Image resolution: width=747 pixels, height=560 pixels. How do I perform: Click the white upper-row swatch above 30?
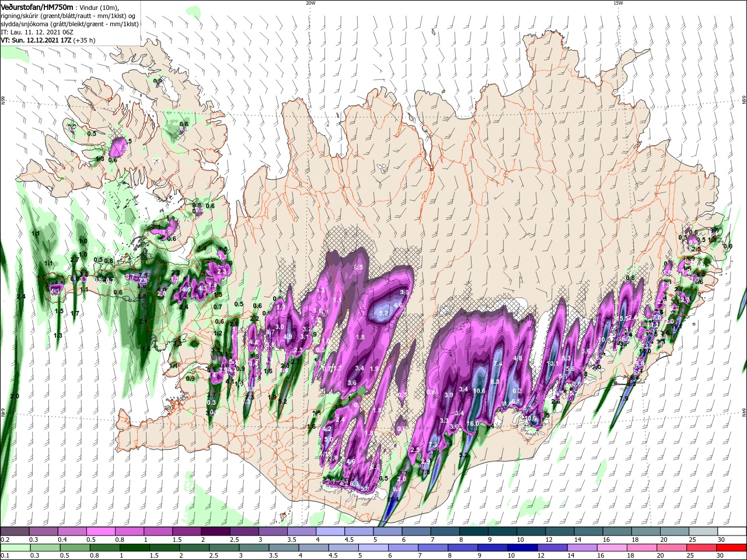tap(732, 531)
